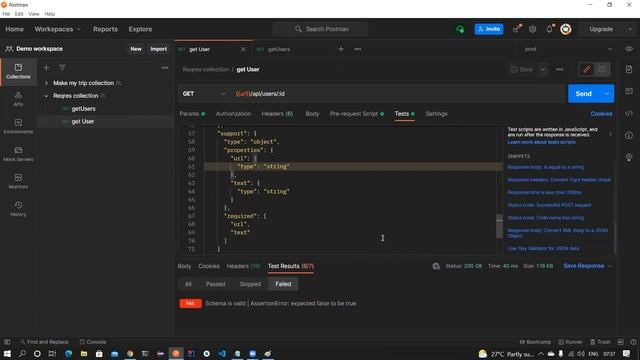This screenshot has width=640, height=360.
Task: Switch to Params tab
Action: click(x=192, y=114)
